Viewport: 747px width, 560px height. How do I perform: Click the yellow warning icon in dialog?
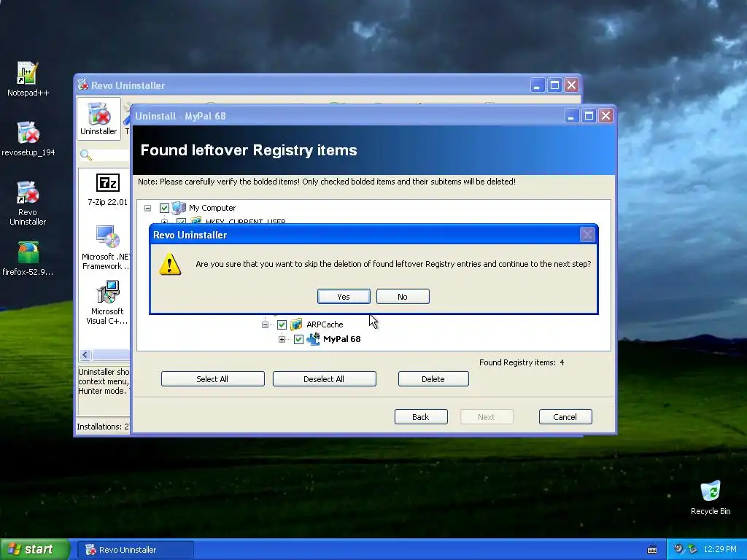click(170, 264)
